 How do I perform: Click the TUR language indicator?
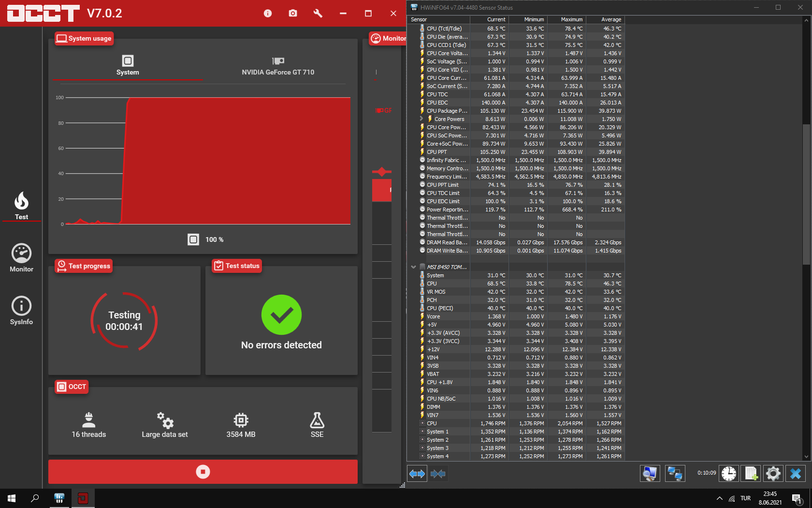[746, 498]
